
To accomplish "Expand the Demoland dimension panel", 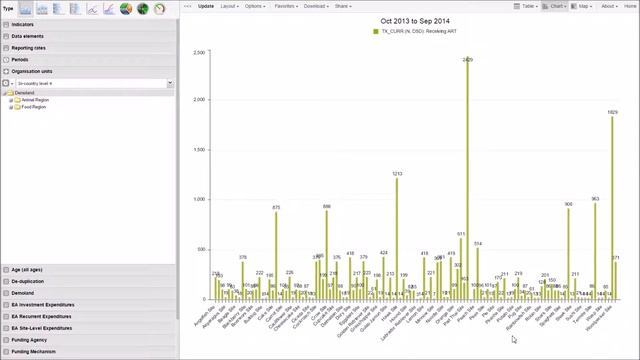I will (x=89, y=293).
